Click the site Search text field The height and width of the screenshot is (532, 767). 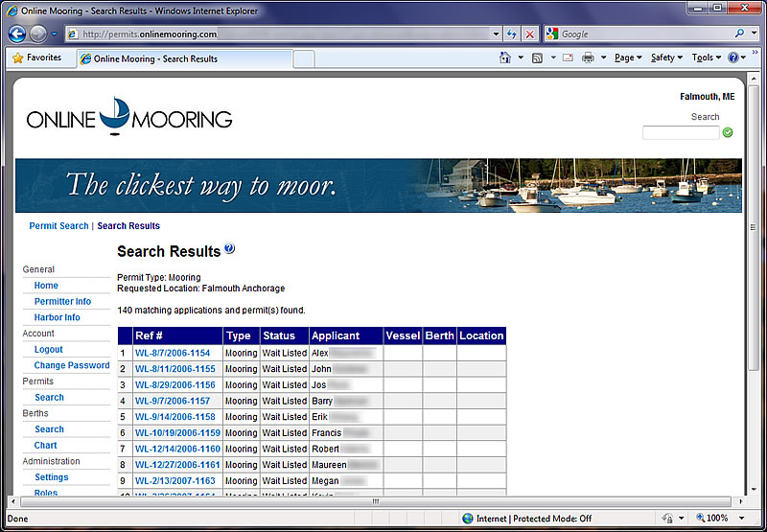pos(680,132)
